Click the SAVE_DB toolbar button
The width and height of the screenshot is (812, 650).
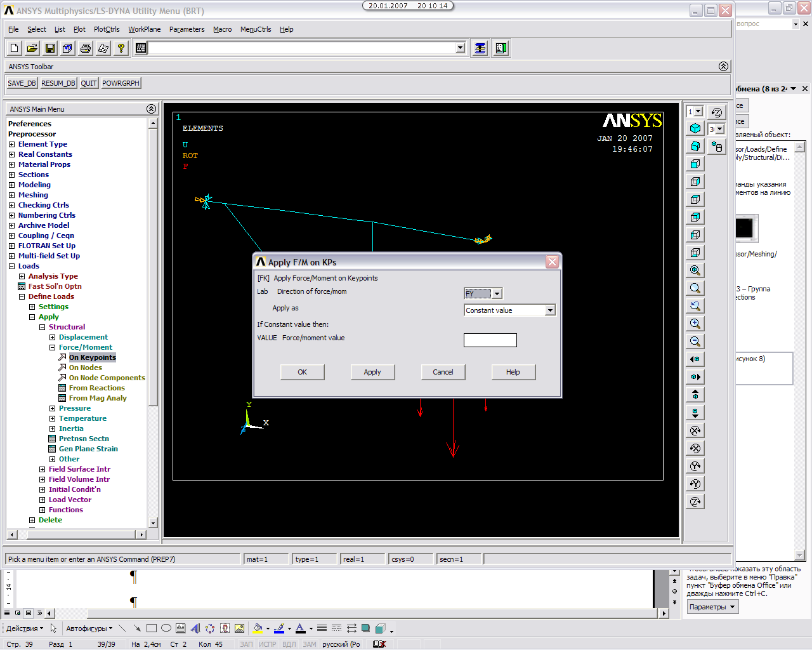click(x=22, y=83)
